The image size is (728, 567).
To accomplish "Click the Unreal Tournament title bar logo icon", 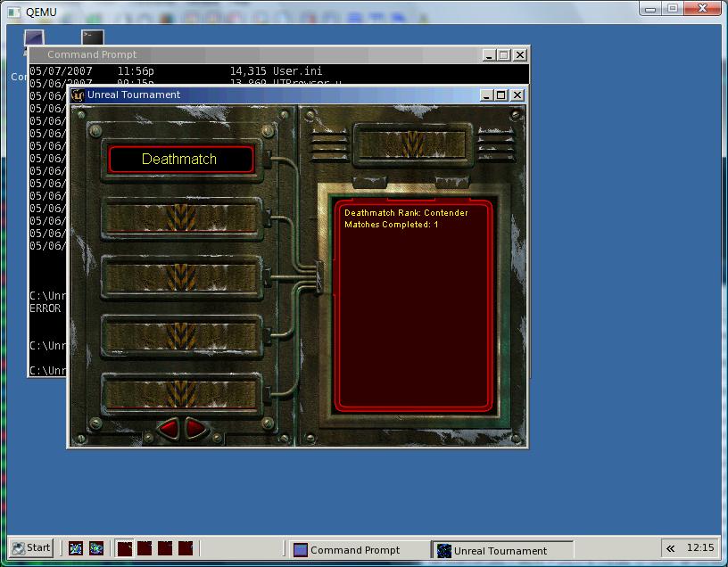I will [x=79, y=95].
